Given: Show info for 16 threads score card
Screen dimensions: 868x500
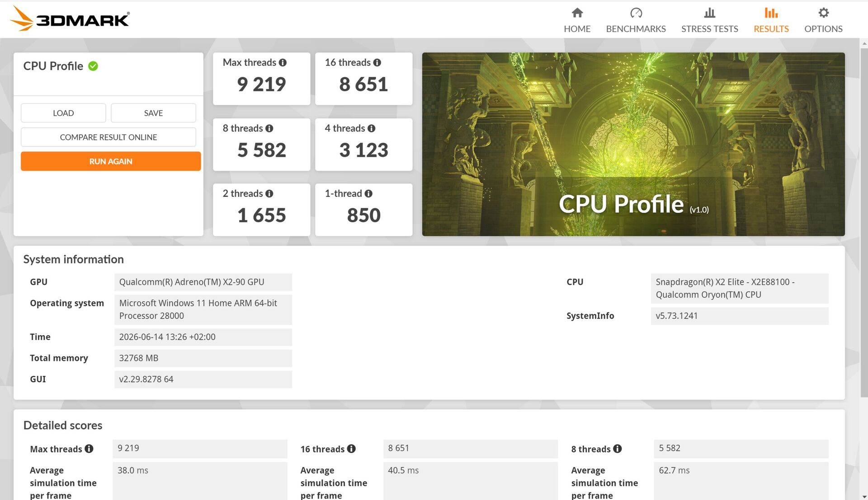Looking at the screenshot, I should (377, 62).
